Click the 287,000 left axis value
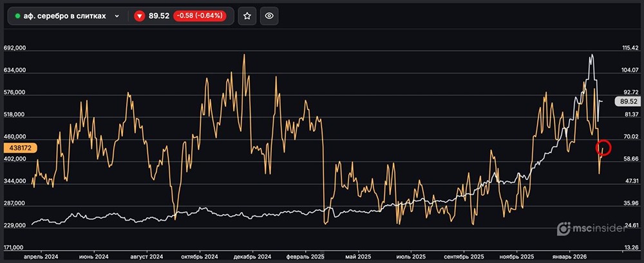Image resolution: width=644 pixels, height=263 pixels. (14, 203)
